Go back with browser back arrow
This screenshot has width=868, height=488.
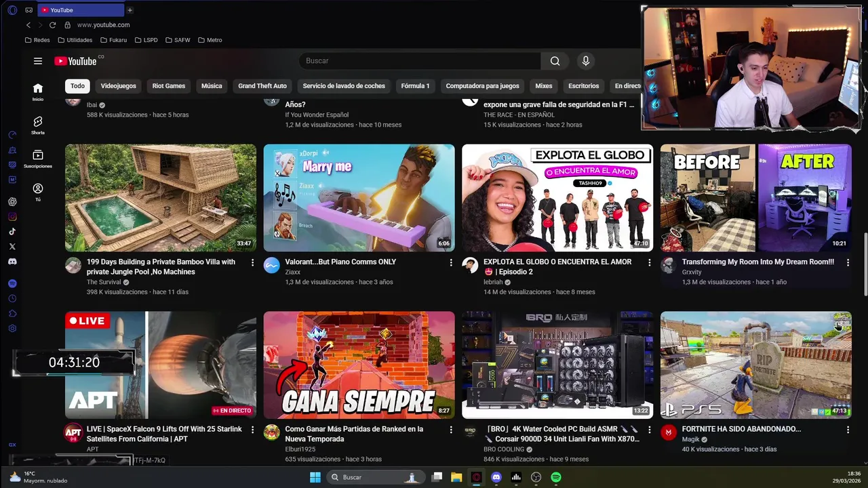28,25
